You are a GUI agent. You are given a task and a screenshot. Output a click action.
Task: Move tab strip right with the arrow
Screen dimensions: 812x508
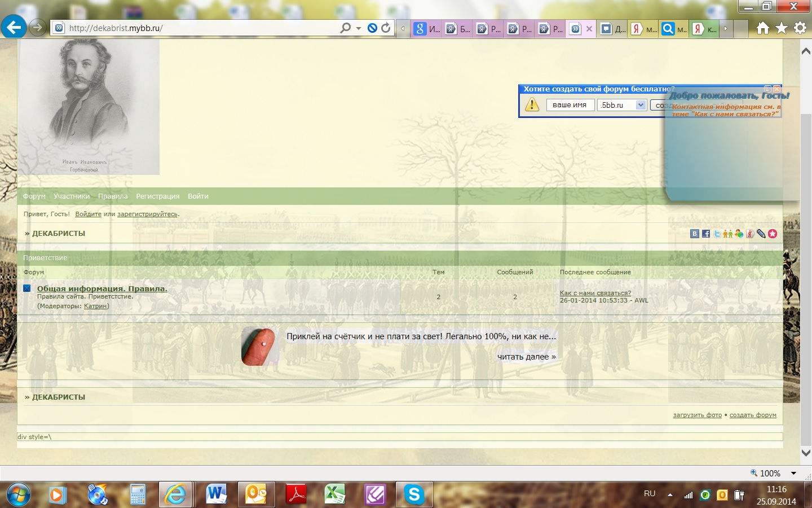[x=725, y=28]
